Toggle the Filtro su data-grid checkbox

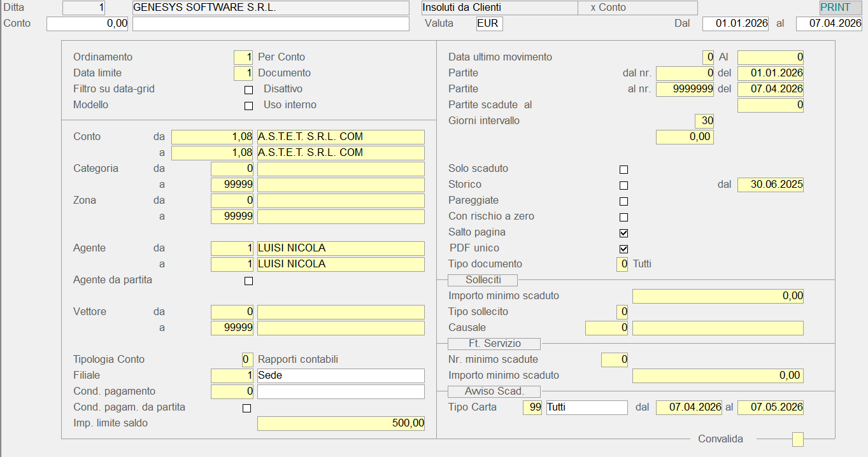248,90
